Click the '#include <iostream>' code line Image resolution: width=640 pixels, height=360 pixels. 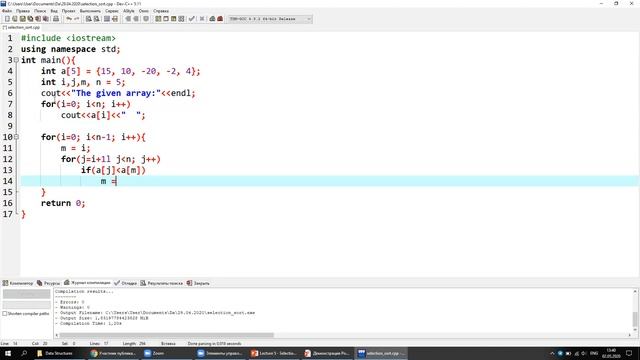(x=68, y=38)
